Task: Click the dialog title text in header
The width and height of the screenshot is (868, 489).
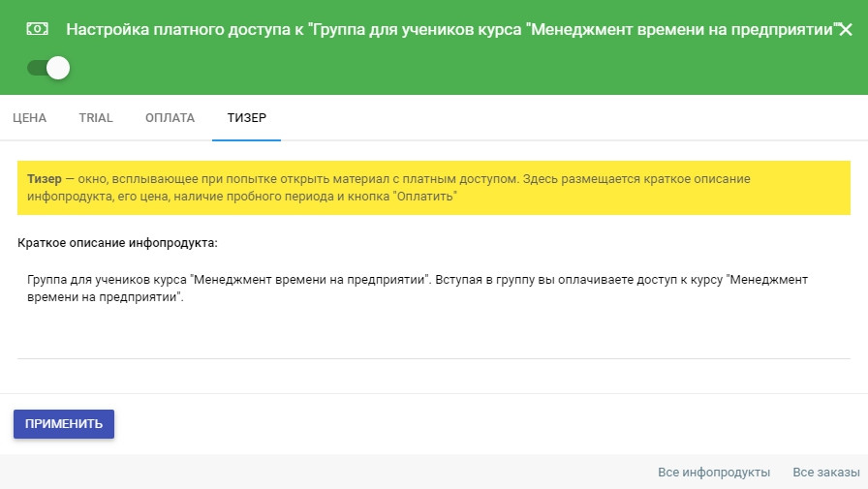Action: [x=449, y=30]
